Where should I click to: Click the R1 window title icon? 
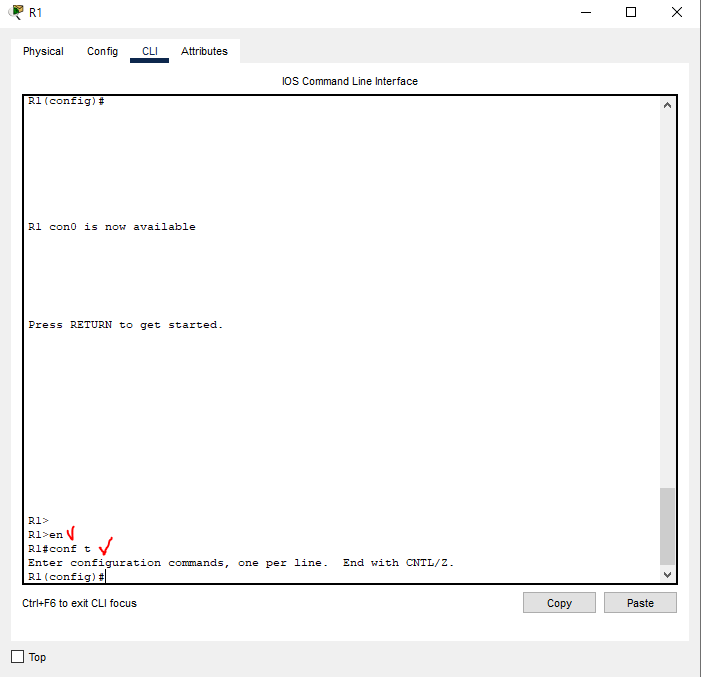[x=16, y=12]
